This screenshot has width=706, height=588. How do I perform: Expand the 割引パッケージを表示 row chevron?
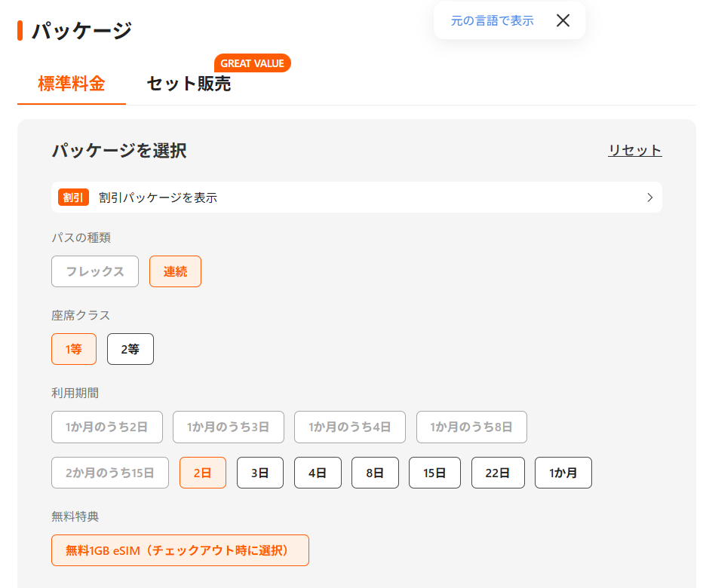click(x=649, y=198)
